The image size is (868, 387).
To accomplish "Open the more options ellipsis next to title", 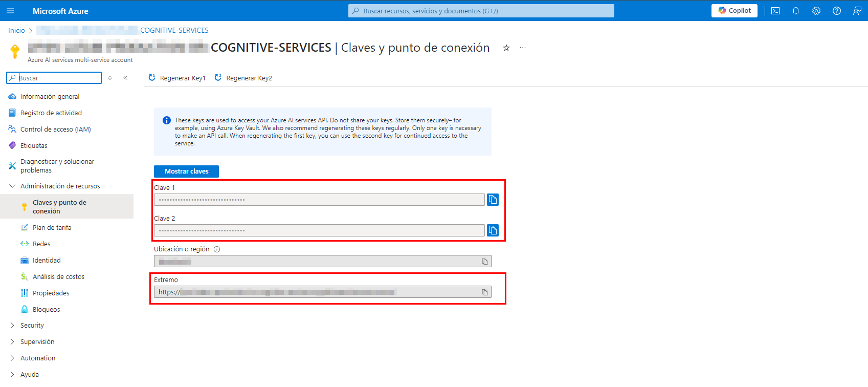I will coord(523,48).
